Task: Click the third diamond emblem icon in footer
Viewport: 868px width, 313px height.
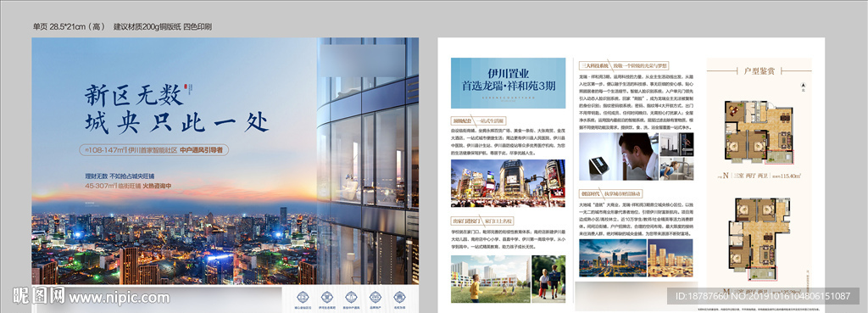Action: [351, 297]
